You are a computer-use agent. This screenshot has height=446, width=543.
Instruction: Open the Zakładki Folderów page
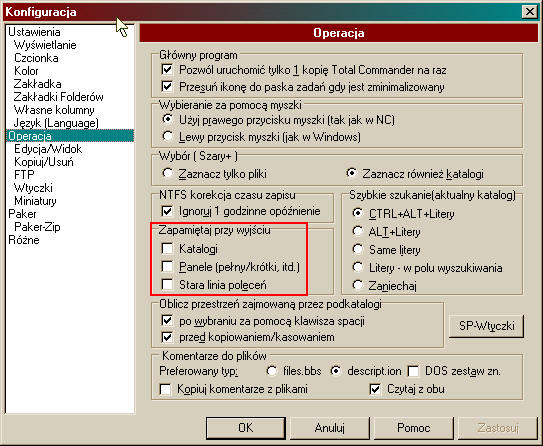pos(59,97)
